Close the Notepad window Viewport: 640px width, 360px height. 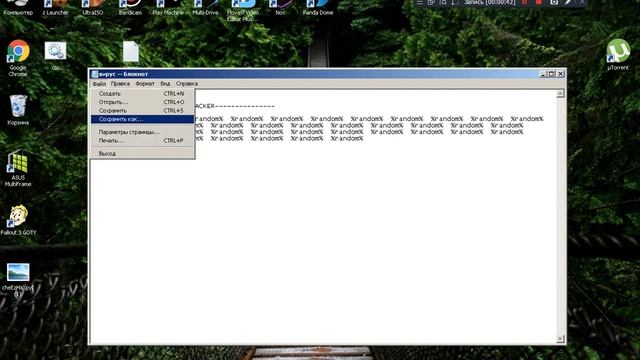point(561,74)
